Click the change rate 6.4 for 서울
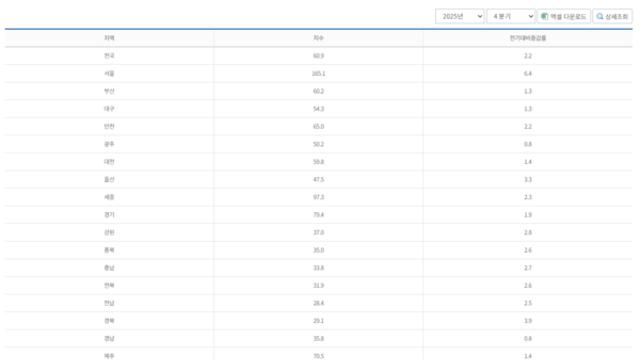The image size is (640, 360). [528, 73]
